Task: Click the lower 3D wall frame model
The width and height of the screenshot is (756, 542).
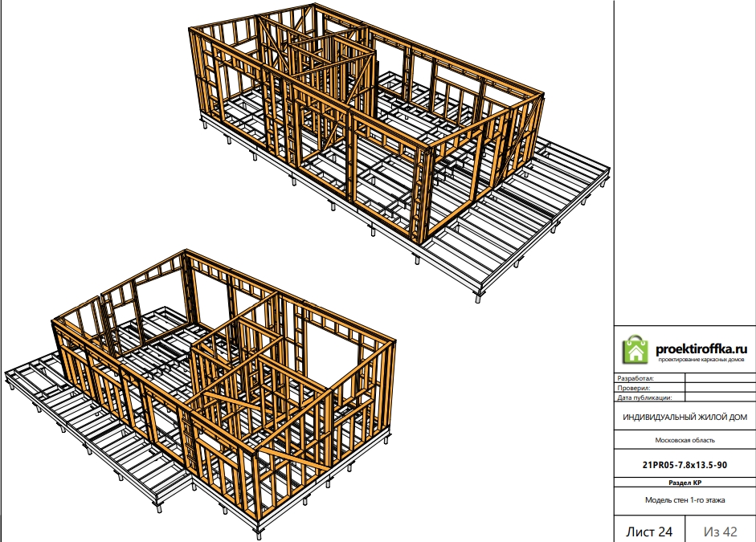Action: (201, 394)
